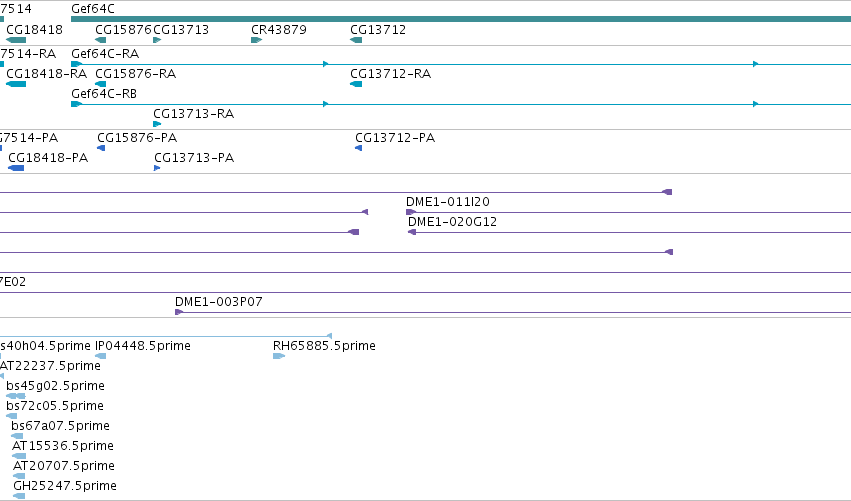Select the DME1-020G12 BAC clone label
This screenshot has height=501, width=851.
pos(453,222)
